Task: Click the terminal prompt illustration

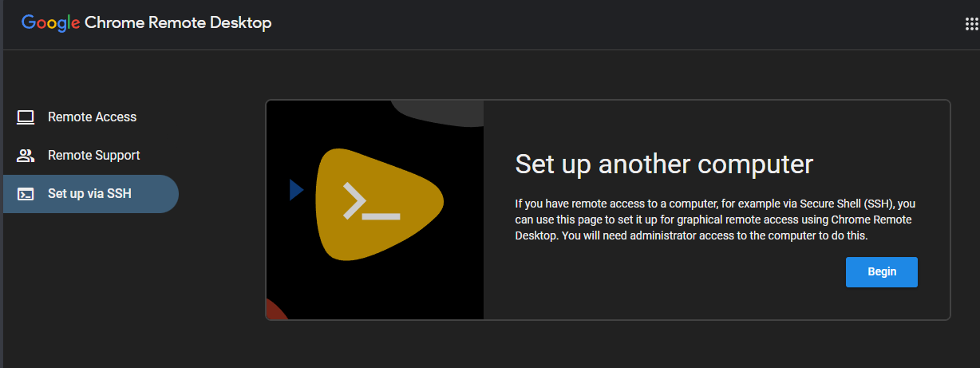Action: tap(375, 210)
